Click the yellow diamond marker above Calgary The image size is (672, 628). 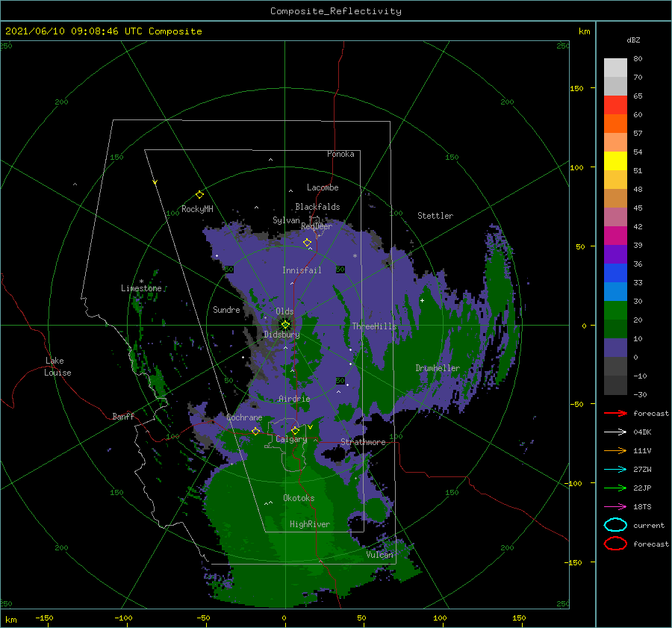coord(295,430)
